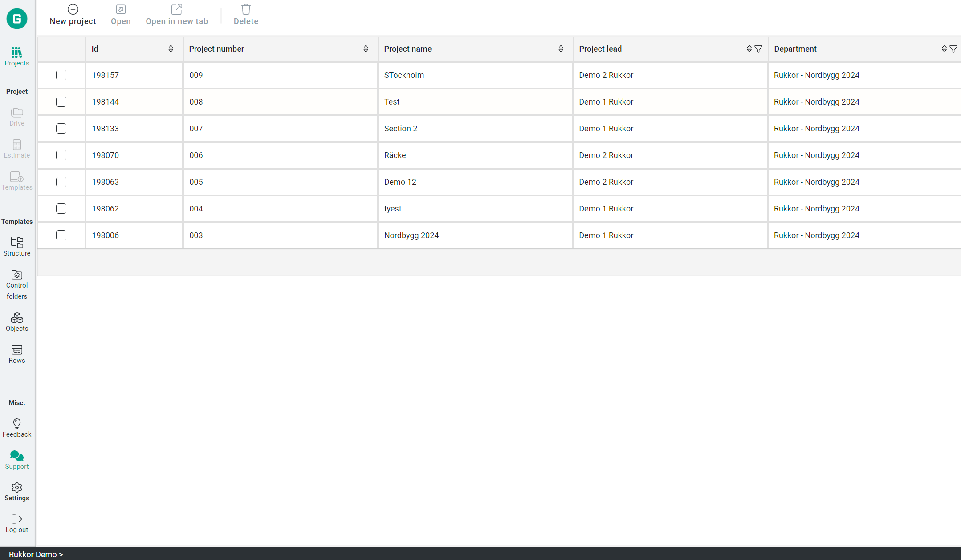961x560 pixels.
Task: Sort by Project lead arrows
Action: [749, 49]
